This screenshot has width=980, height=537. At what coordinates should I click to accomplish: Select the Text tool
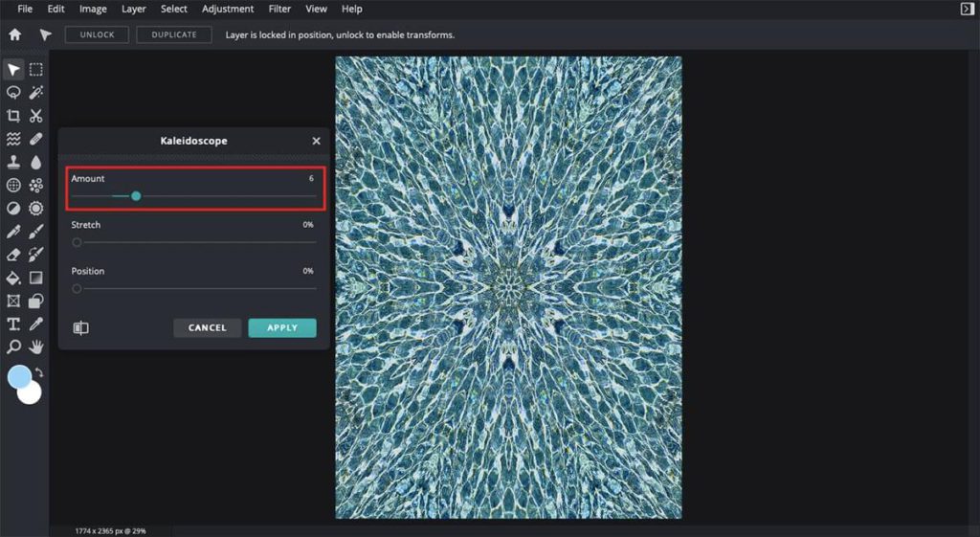coord(13,324)
